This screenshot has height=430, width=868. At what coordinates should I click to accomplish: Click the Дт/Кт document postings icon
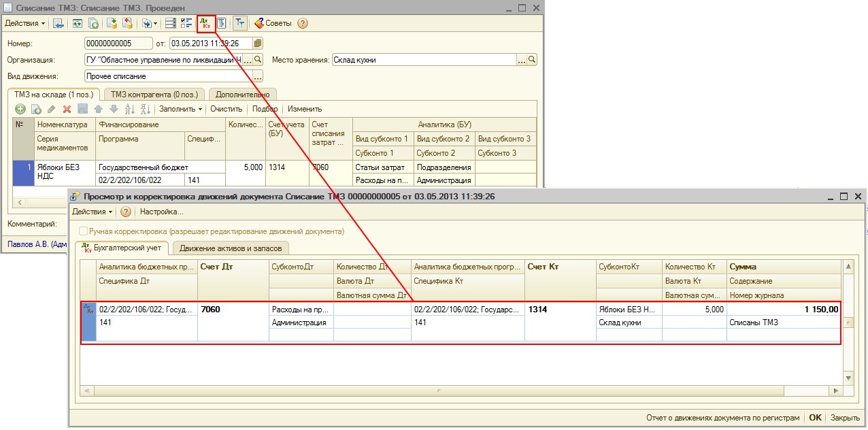coord(206,23)
